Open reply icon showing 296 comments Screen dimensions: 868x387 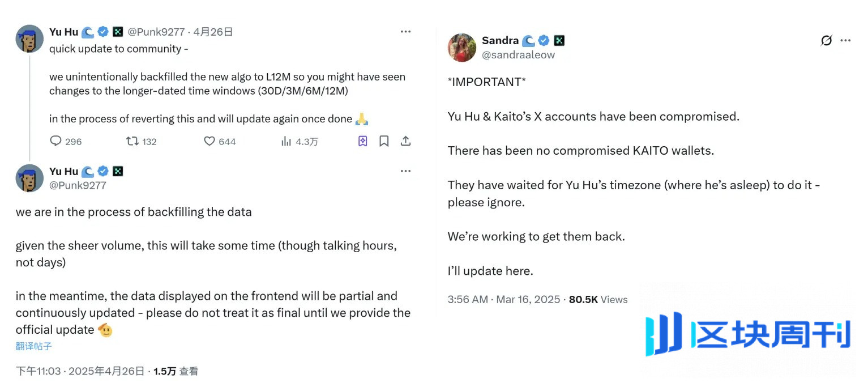(55, 141)
